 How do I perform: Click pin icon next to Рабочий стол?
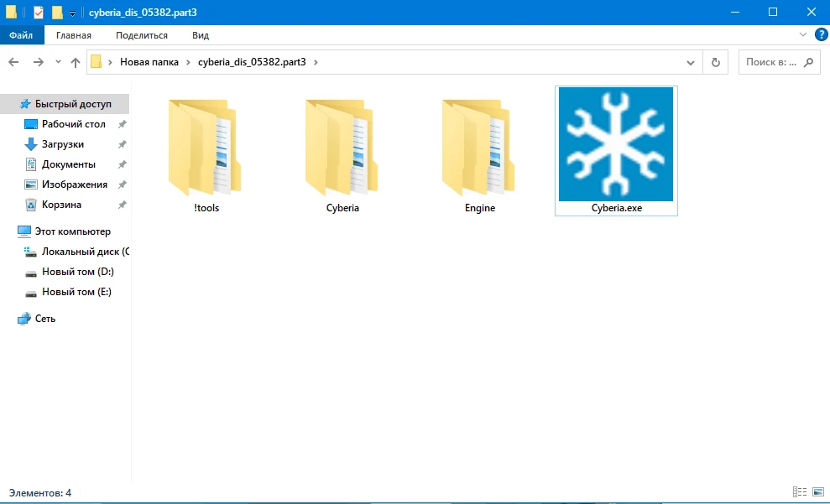[123, 124]
